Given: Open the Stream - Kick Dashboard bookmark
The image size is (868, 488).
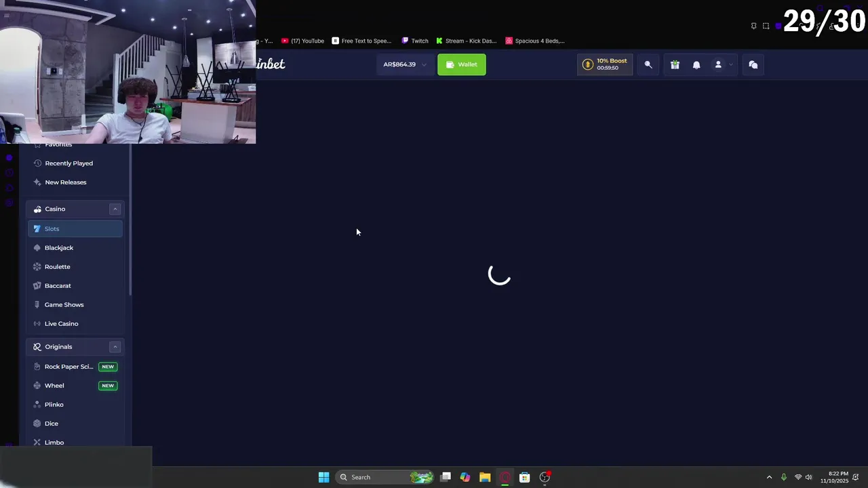Looking at the screenshot, I should click(x=467, y=41).
